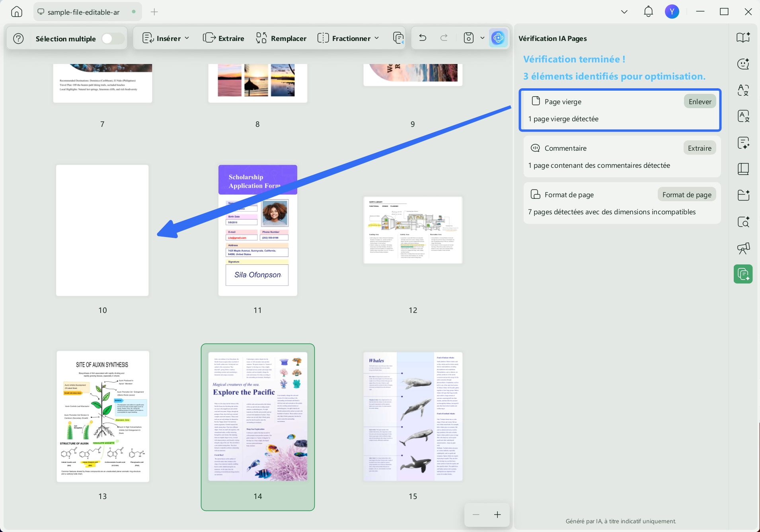This screenshot has height=532, width=760.
Task: Toggle the AI assistant toolbar button
Action: [x=498, y=38]
